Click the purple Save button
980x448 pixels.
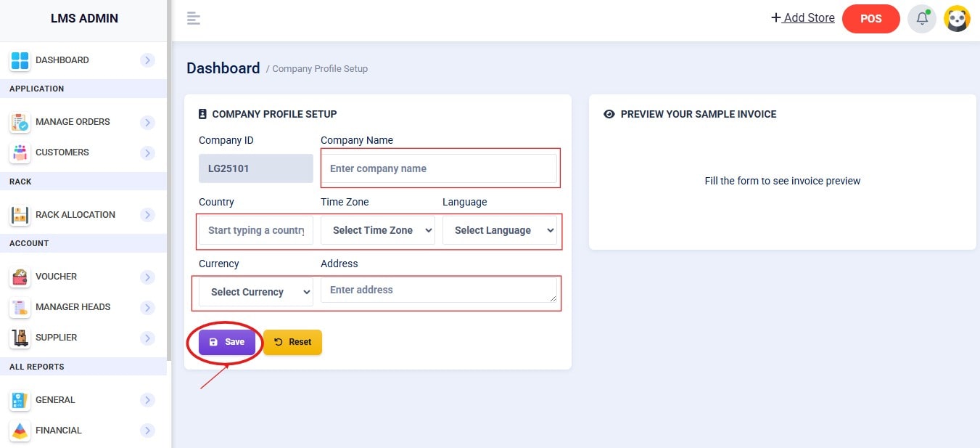227,342
